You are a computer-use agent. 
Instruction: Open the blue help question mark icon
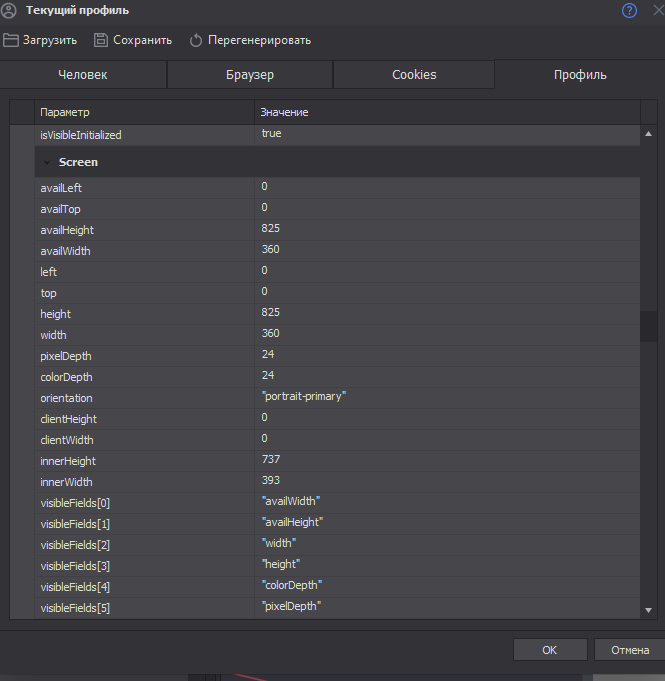[629, 10]
